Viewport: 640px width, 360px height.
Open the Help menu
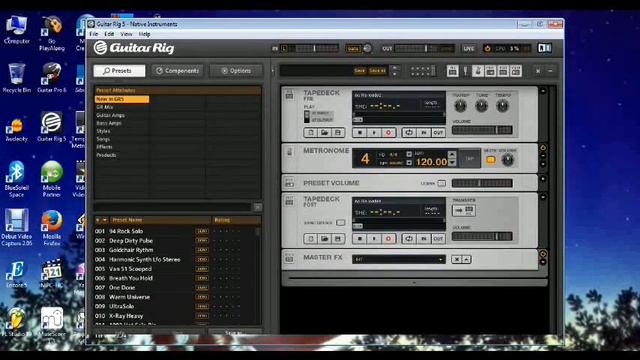point(144,34)
